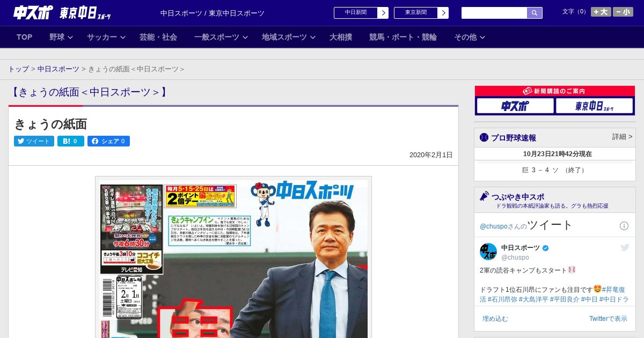This screenshot has width=644, height=338.
Task: Click トップ breadcrumb link
Action: click(19, 69)
